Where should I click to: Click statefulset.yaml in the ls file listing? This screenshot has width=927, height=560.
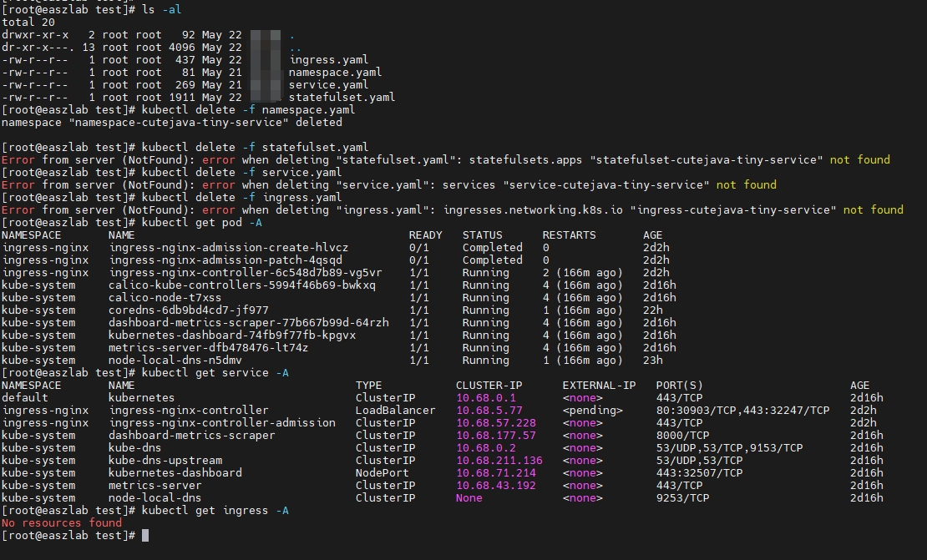tap(342, 97)
